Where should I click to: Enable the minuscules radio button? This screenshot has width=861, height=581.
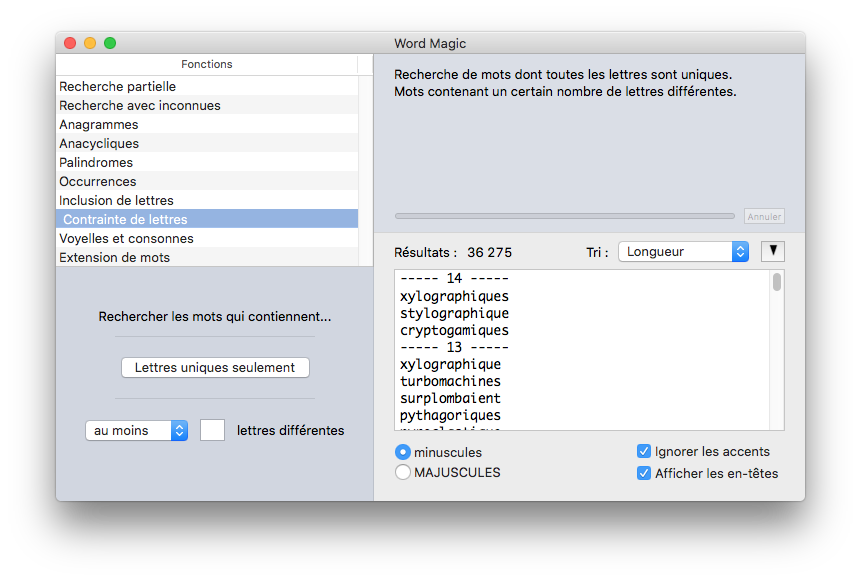click(x=403, y=452)
